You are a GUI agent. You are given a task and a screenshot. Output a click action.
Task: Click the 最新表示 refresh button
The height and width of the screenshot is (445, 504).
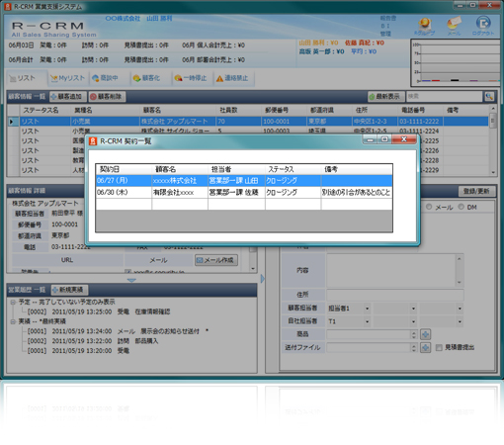pos(385,97)
